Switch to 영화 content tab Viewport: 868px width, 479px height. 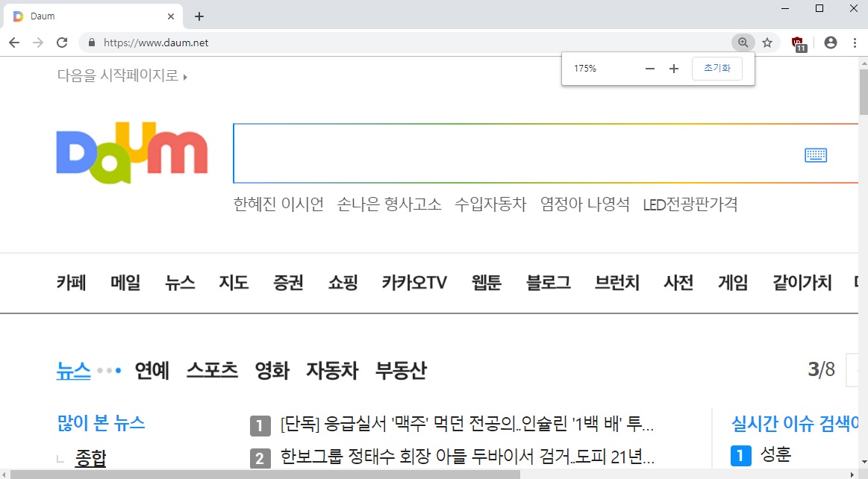tap(272, 370)
